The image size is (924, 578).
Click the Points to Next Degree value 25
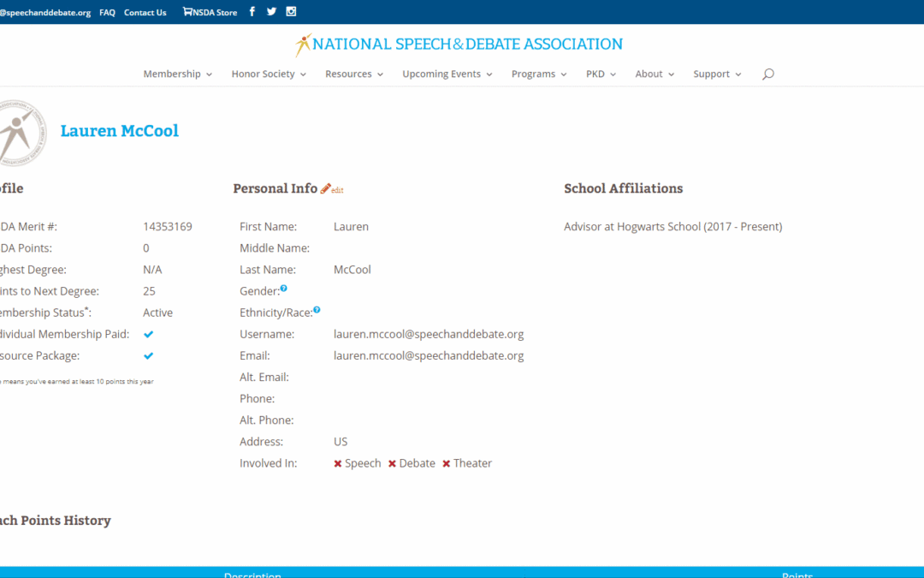click(x=149, y=291)
